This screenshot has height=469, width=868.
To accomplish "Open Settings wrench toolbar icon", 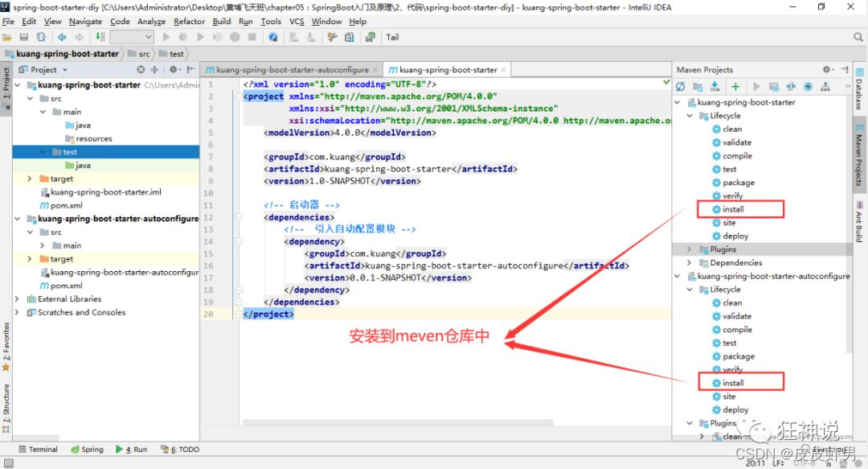I will click(x=332, y=37).
